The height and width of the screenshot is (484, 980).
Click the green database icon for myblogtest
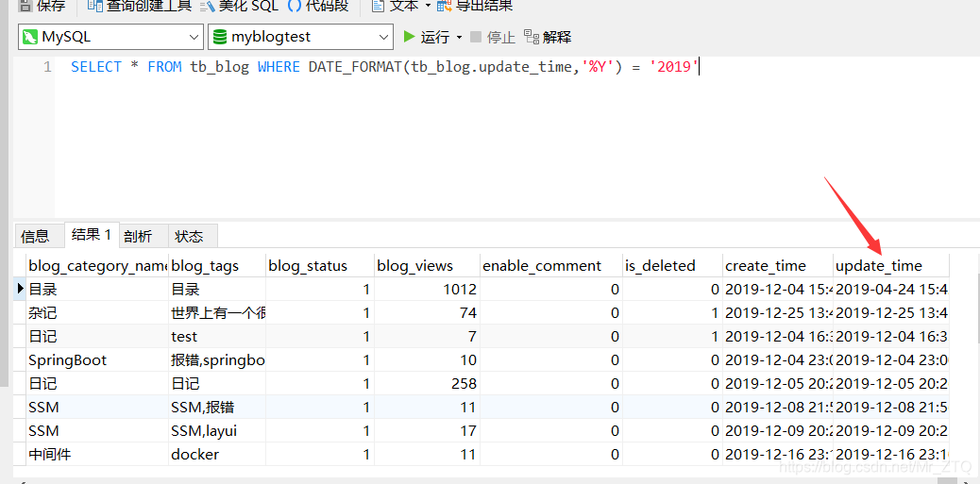[x=220, y=37]
